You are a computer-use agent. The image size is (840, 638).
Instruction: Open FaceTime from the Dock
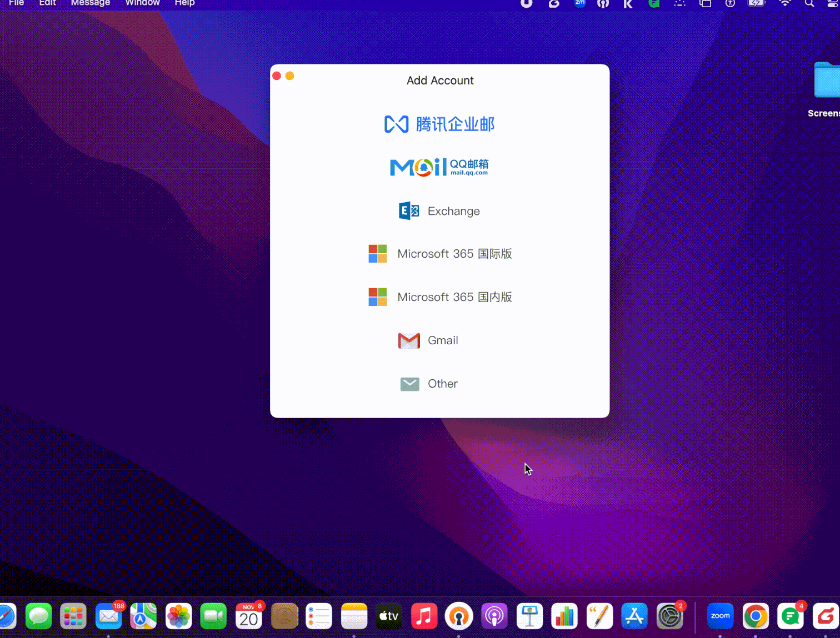pos(213,616)
